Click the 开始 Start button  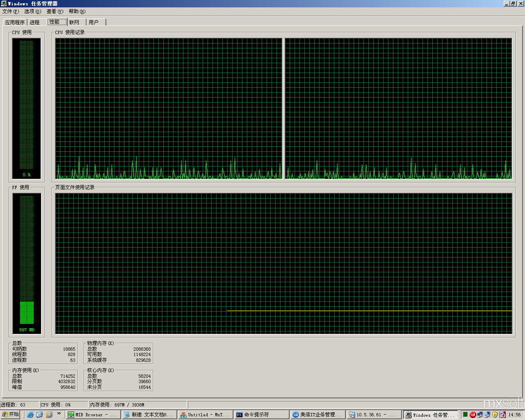click(11, 415)
